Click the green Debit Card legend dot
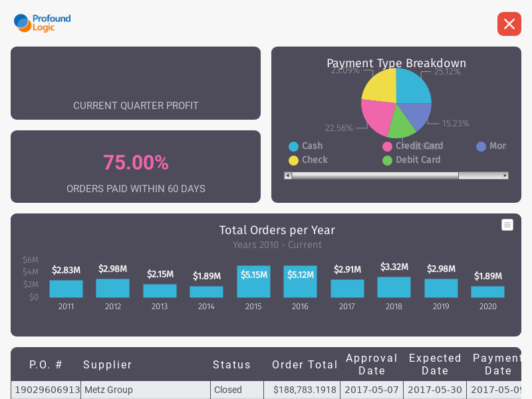The image size is (532, 399). (x=387, y=160)
